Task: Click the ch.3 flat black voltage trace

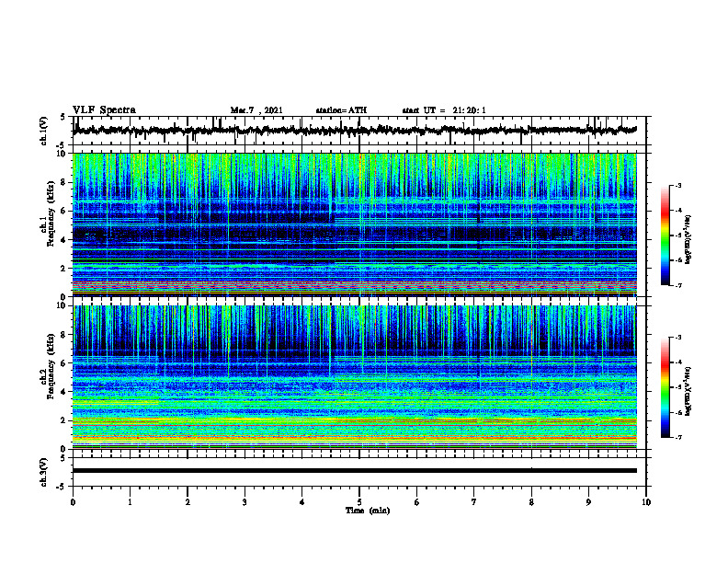Action: pyautogui.click(x=354, y=471)
